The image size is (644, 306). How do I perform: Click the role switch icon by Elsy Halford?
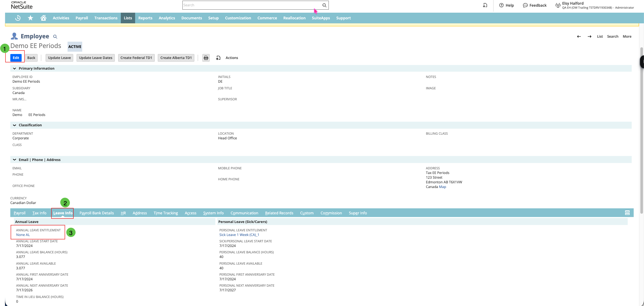[x=558, y=5]
